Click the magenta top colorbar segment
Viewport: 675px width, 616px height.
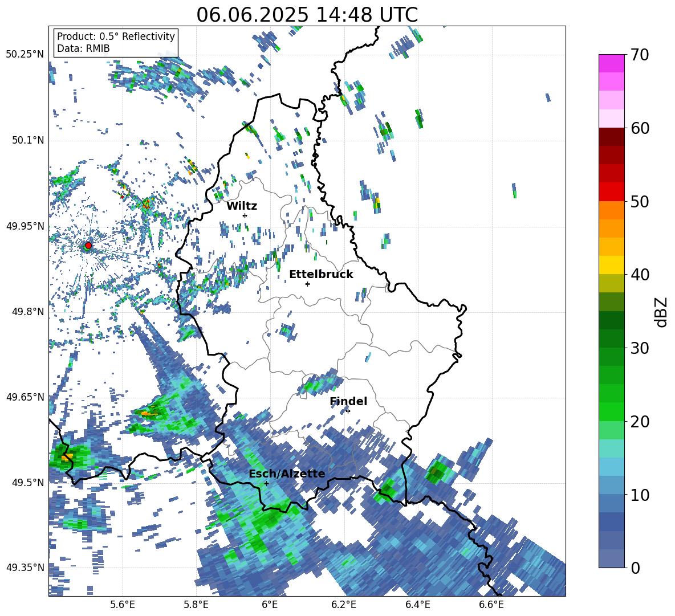click(x=611, y=63)
